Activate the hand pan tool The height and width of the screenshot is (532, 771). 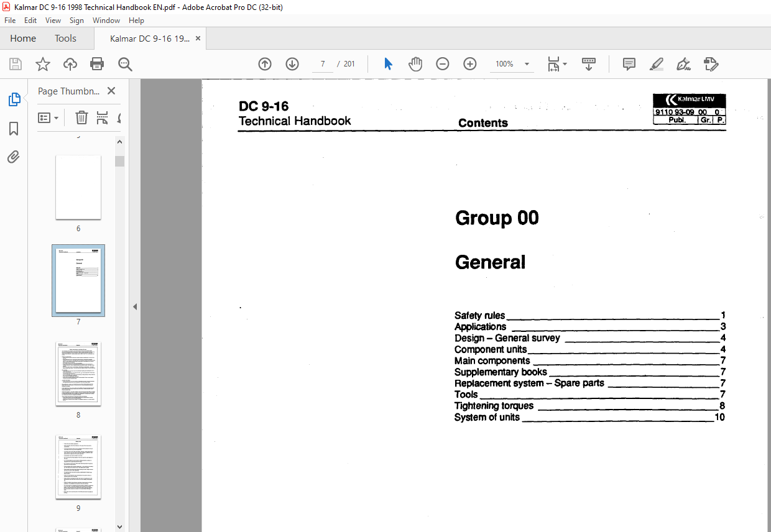tap(415, 64)
